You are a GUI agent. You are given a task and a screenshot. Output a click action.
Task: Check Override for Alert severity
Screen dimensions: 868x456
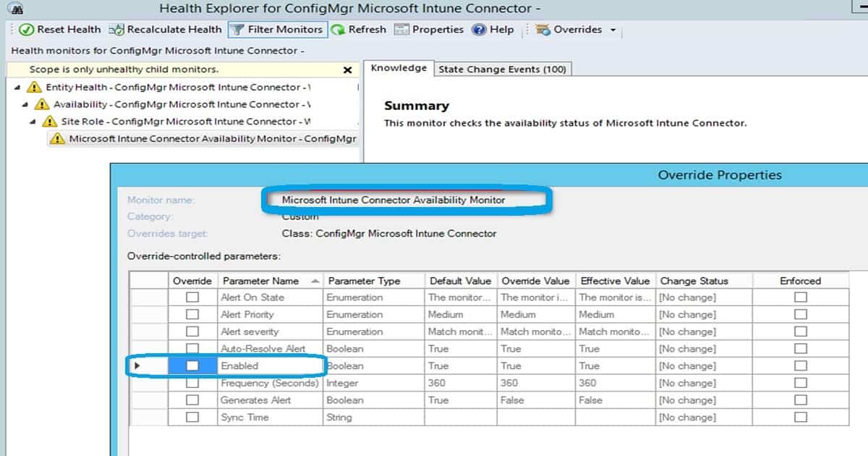192,332
